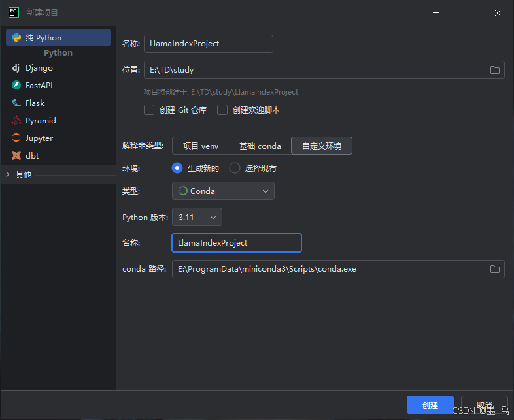Click the project 名称 field at top

point(209,44)
